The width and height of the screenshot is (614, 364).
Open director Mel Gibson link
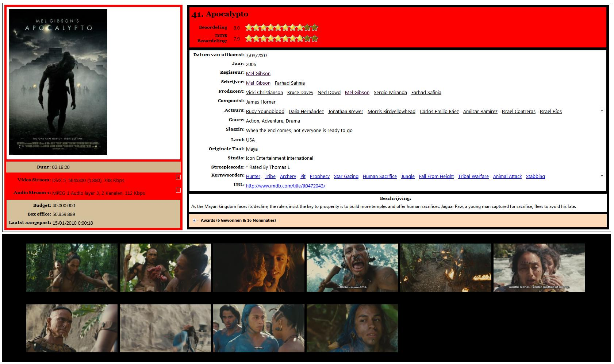point(258,73)
